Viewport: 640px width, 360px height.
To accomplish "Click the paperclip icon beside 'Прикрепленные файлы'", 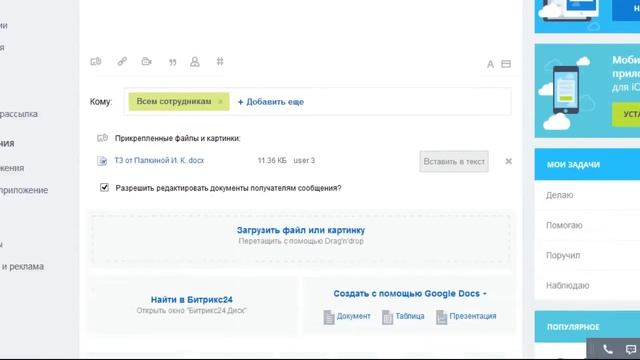I will click(x=102, y=138).
